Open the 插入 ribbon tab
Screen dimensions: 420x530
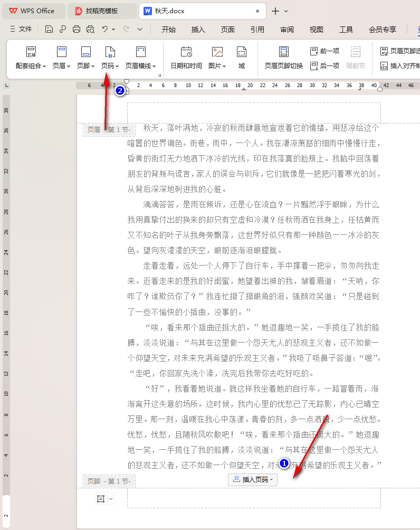point(198,30)
